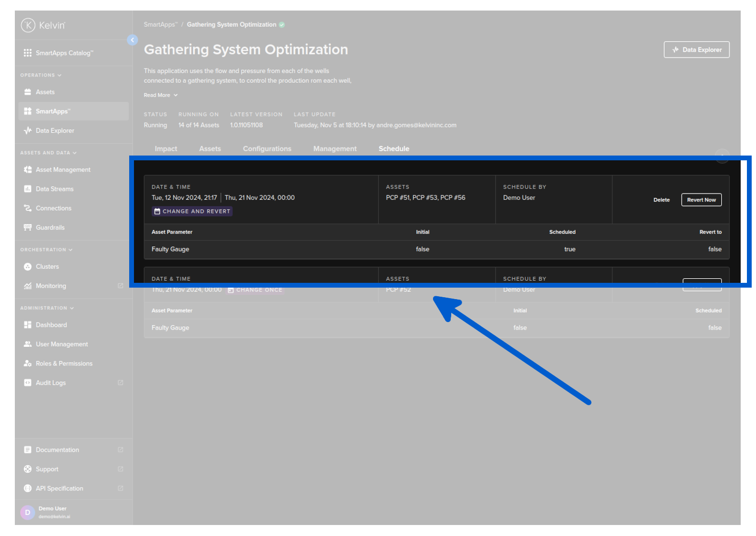Open Assets in the sidebar
Viewport: 756px width, 536px height.
click(x=45, y=92)
